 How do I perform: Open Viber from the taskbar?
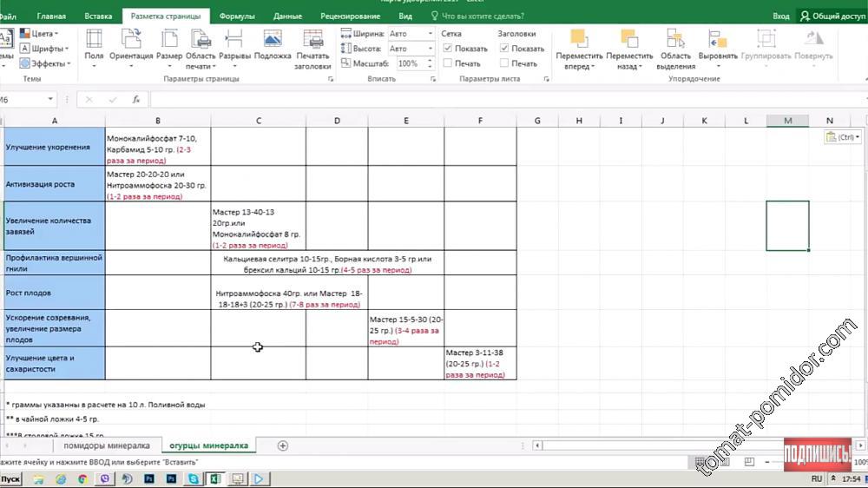[x=105, y=478]
